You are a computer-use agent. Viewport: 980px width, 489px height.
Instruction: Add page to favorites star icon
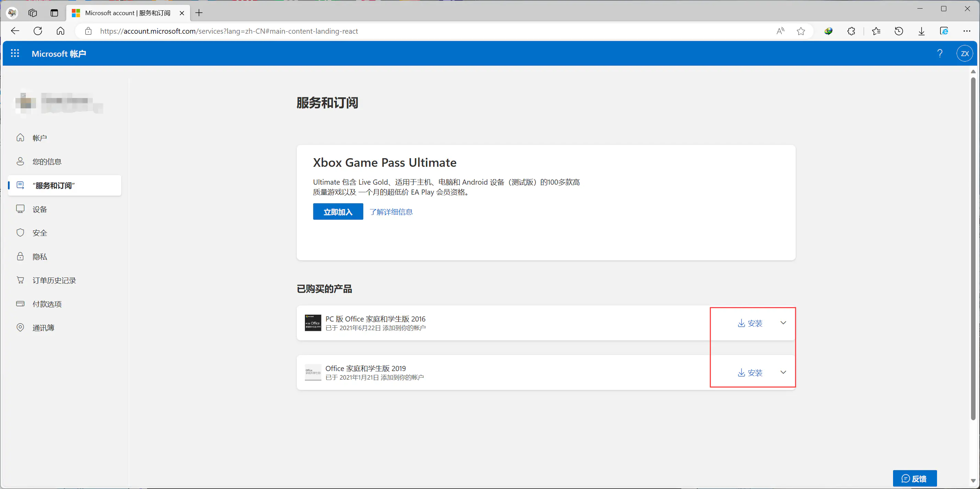point(801,31)
